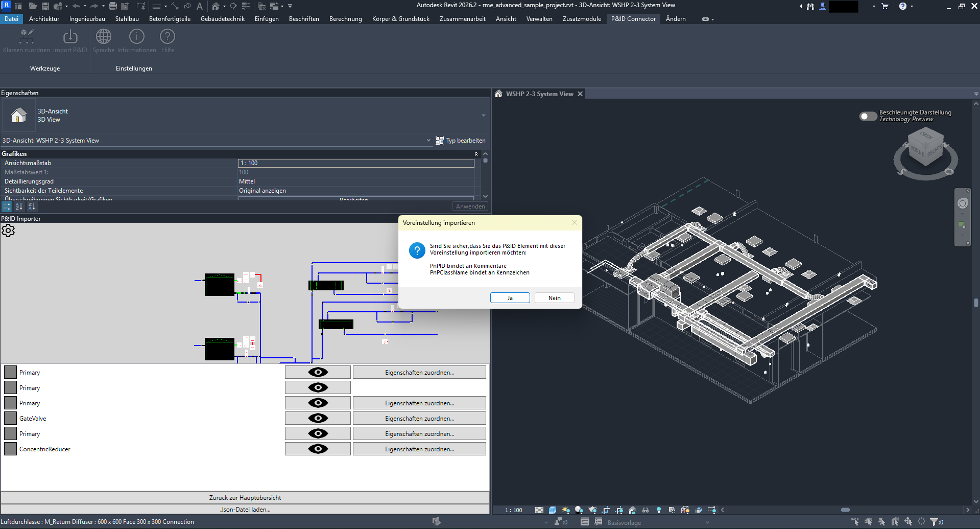Click the Klassen zuordnen tool icon
Screen dimensions: 980x529
click(x=27, y=37)
